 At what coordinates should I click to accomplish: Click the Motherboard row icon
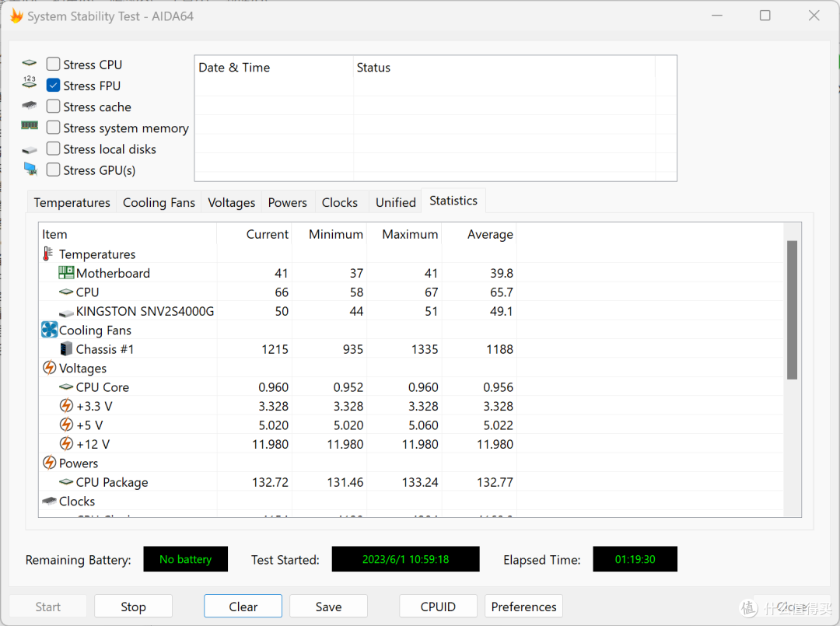click(x=66, y=273)
